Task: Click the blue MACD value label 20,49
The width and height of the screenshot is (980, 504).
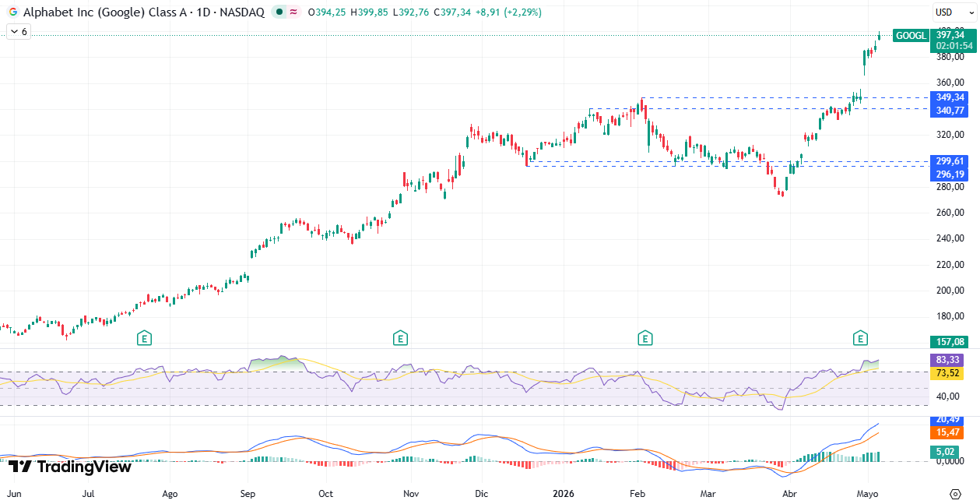Action: pyautogui.click(x=947, y=420)
